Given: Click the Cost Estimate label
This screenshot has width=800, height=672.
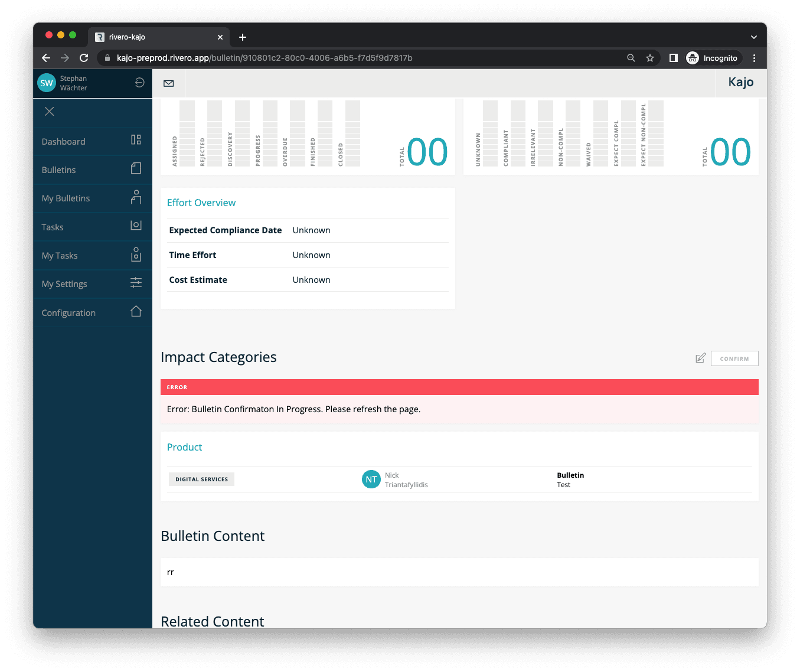Looking at the screenshot, I should (198, 280).
